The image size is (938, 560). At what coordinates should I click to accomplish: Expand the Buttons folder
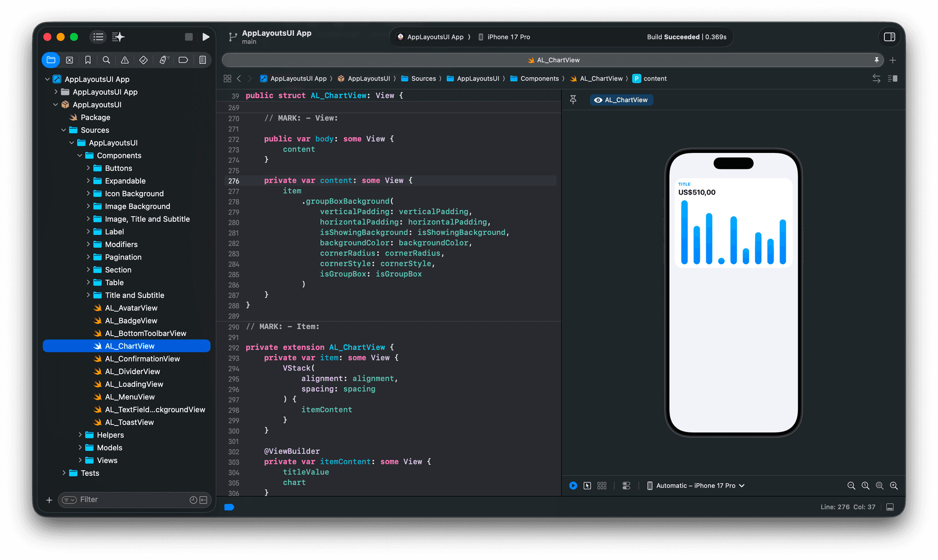pos(88,168)
